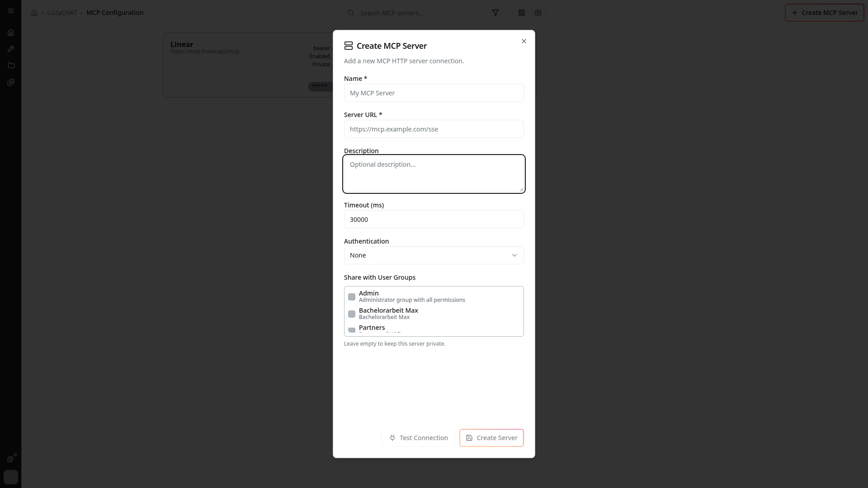The height and width of the screenshot is (488, 868).
Task: Focus the Server URL input field
Action: click(x=434, y=129)
